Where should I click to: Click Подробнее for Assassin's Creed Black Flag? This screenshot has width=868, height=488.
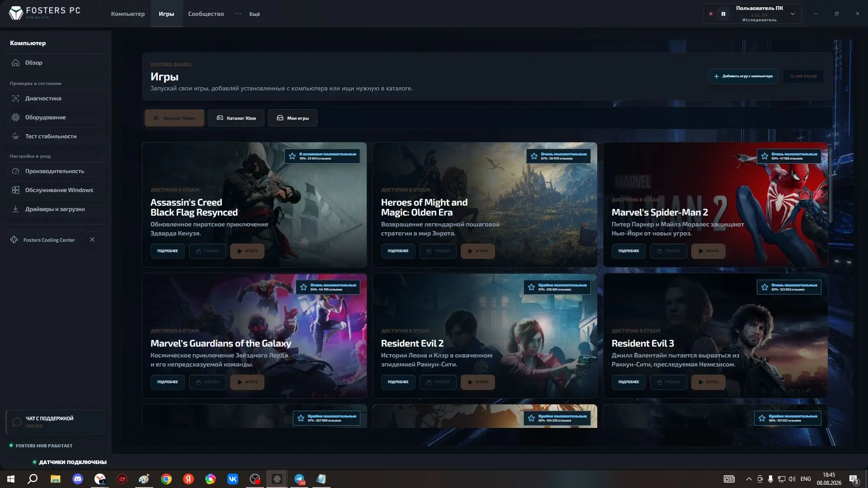(168, 251)
